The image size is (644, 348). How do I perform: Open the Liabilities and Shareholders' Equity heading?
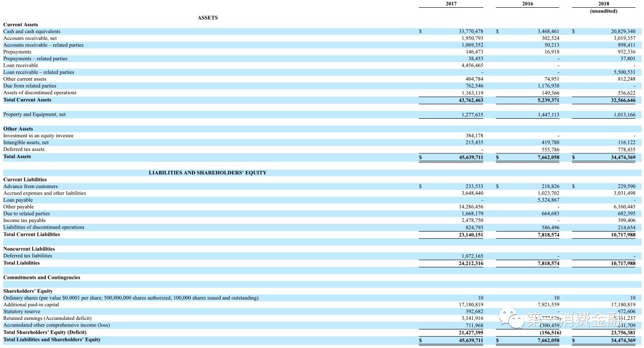(x=208, y=173)
